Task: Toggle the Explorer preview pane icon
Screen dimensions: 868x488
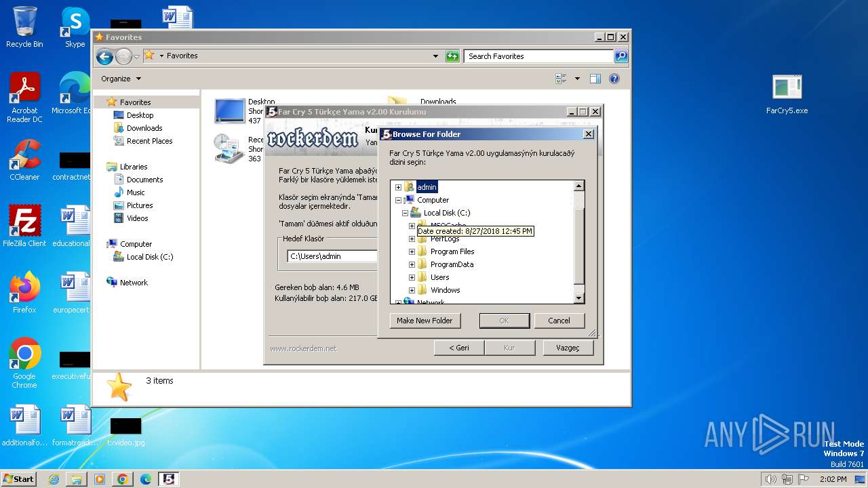Action: pyautogui.click(x=595, y=79)
